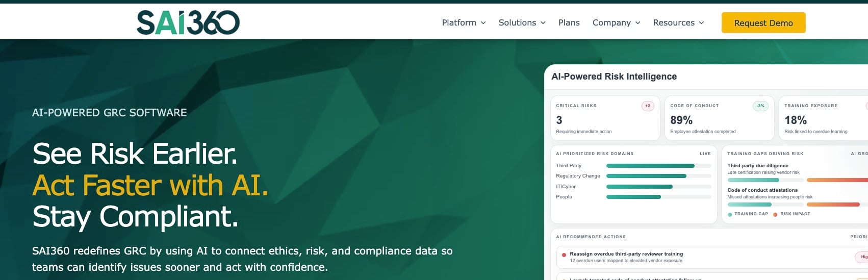Click the LIVE label in risk domains
This screenshot has height=280, width=868.
tap(705, 154)
